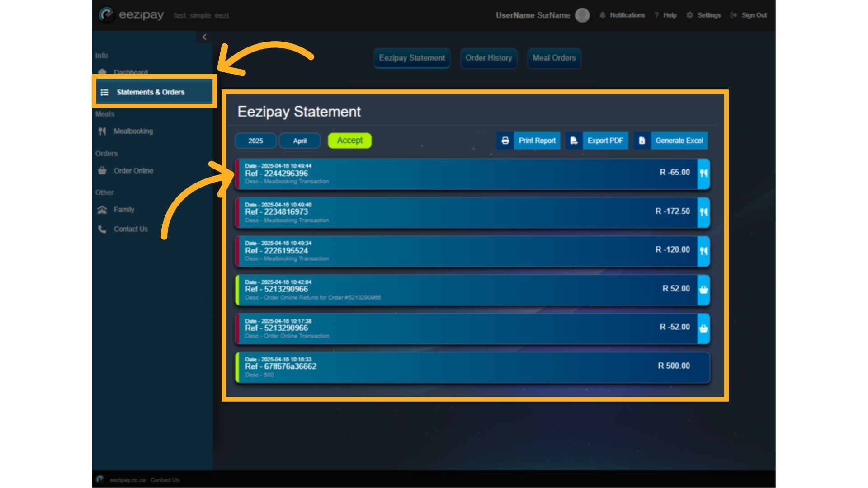Image resolution: width=868 pixels, height=488 pixels.
Task: Open the user profile avatar
Action: [x=582, y=15]
